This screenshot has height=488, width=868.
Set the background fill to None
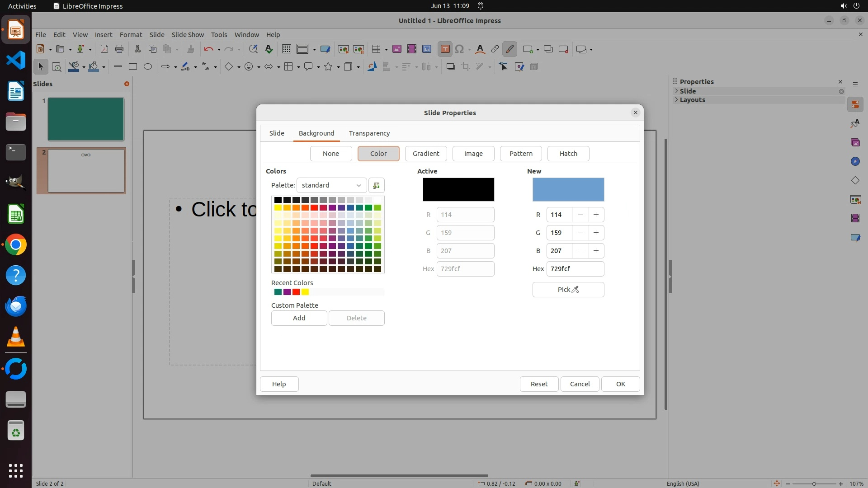click(x=330, y=154)
